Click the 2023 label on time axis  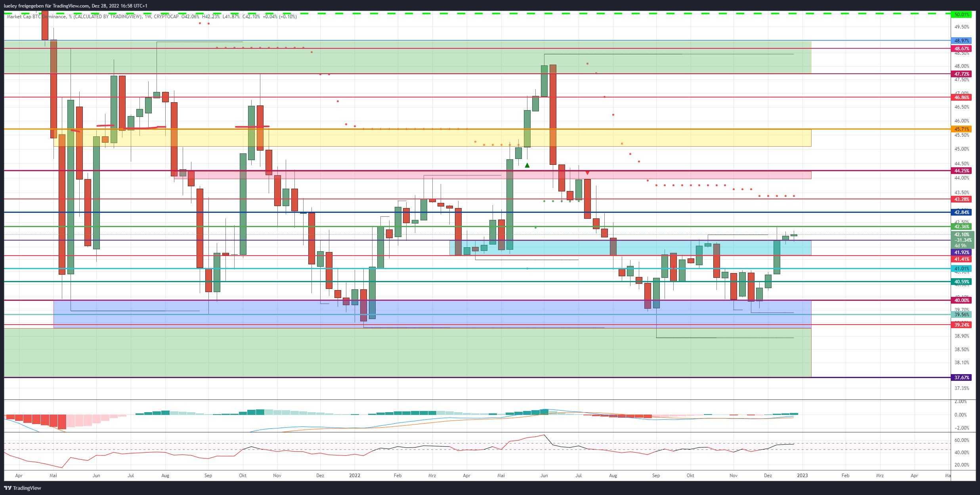(x=802, y=476)
